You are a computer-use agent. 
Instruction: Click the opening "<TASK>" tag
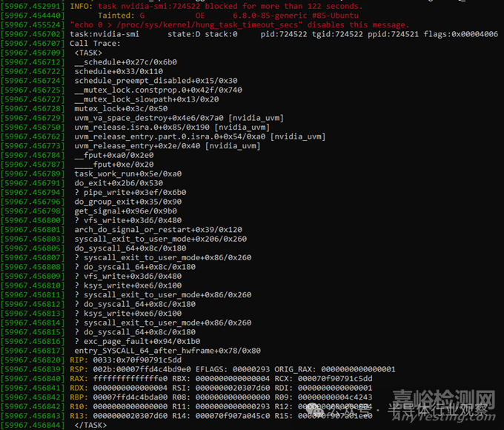(x=89, y=53)
